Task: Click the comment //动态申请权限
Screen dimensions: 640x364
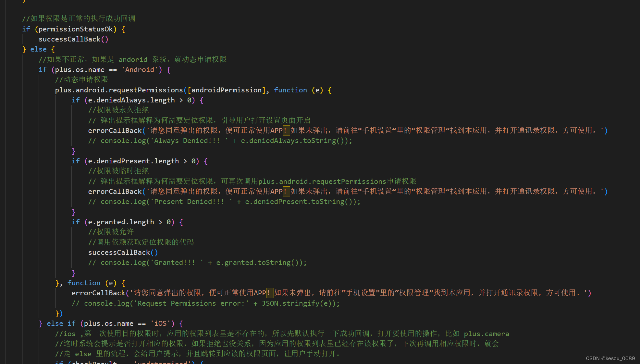Action: pos(81,80)
